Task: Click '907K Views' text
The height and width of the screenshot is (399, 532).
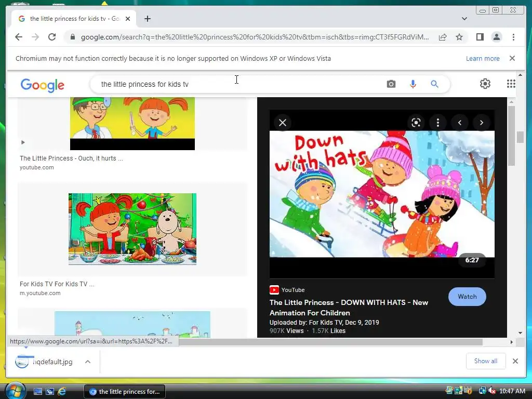Action: 286,331
